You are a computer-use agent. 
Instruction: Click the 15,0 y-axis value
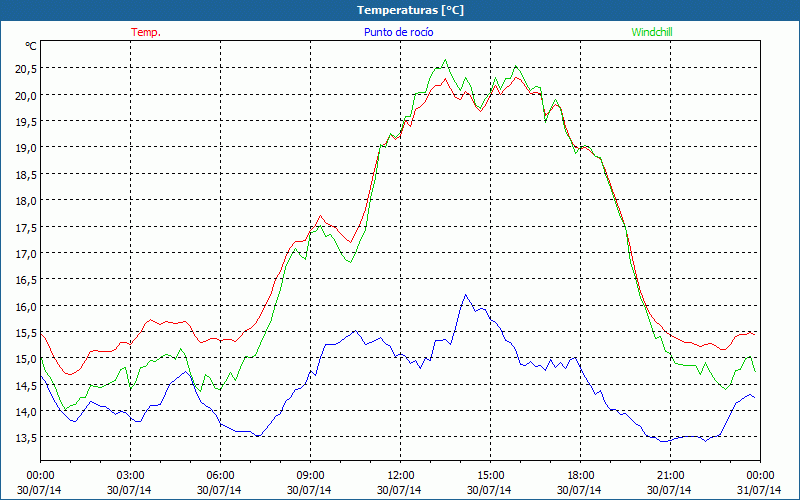click(26, 359)
